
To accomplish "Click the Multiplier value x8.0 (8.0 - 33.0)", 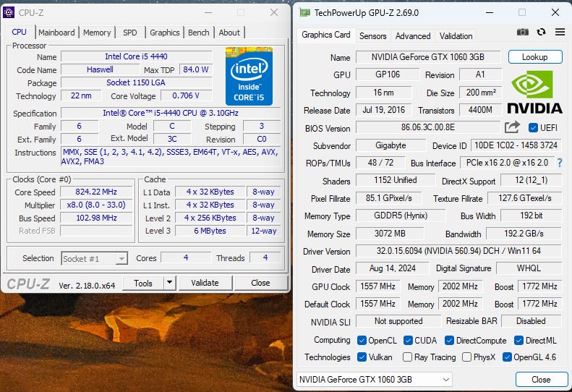I will click(x=96, y=205).
